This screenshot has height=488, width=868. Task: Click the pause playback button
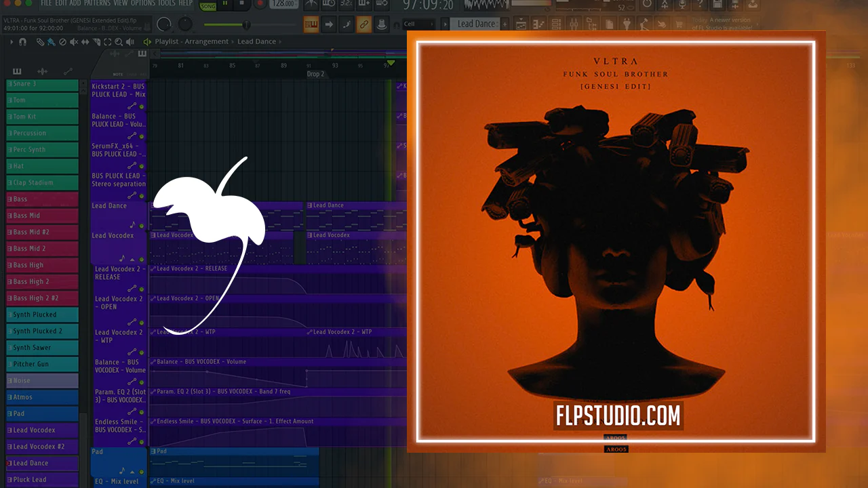coord(225,5)
